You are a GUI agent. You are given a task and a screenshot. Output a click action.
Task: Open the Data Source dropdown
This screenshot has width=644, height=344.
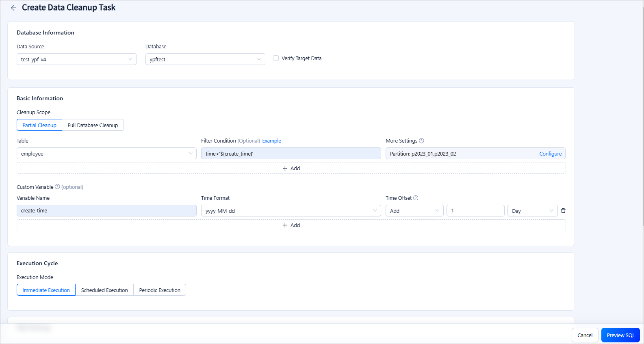[76, 59]
